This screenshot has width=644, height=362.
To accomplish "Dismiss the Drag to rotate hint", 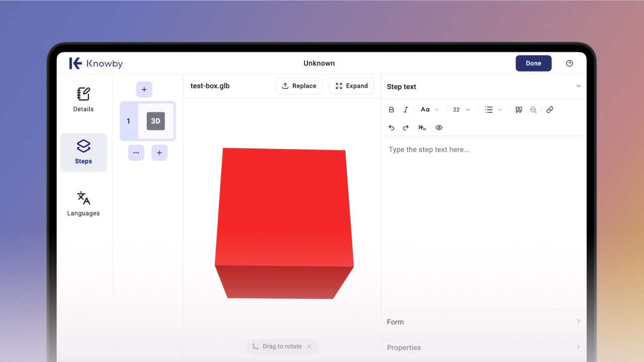I will [309, 346].
